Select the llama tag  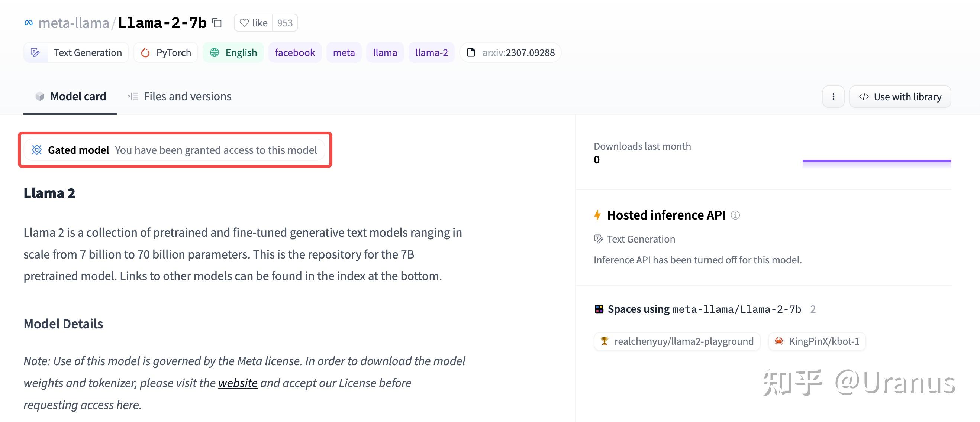[385, 52]
